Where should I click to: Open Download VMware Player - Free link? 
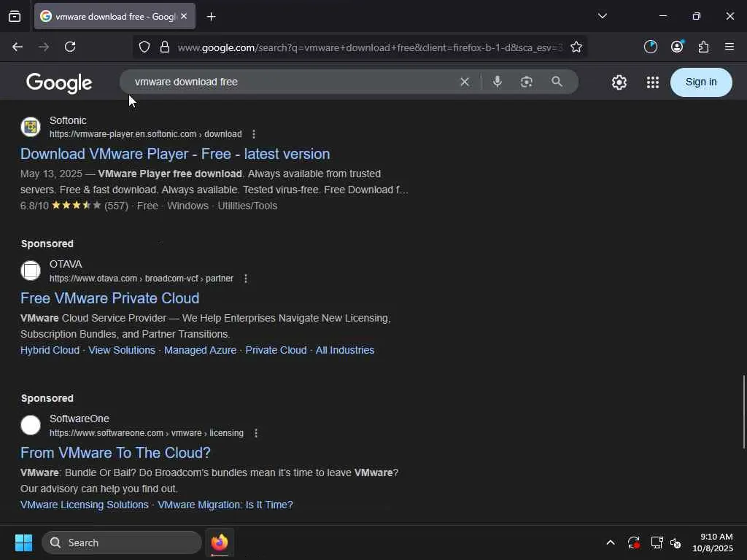coord(175,154)
